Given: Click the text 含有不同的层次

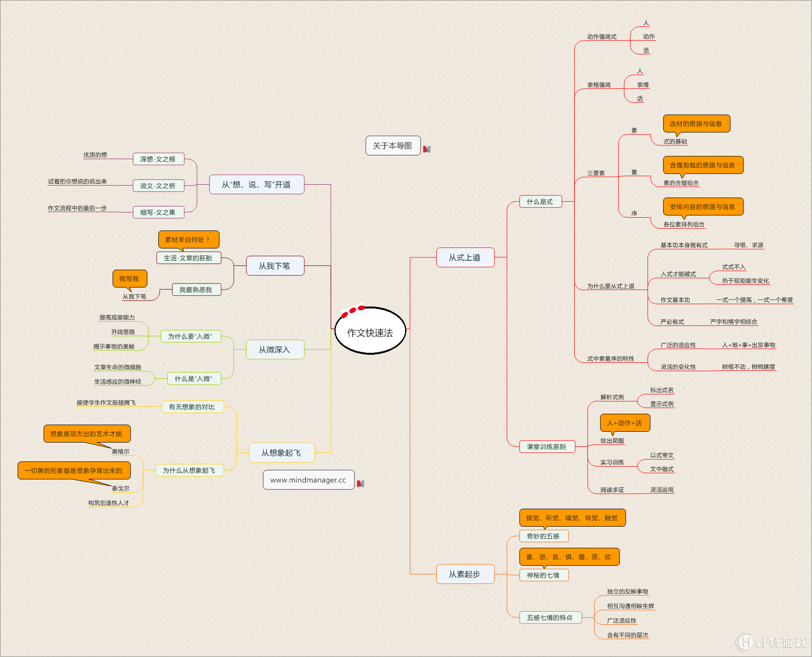Looking at the screenshot, I should point(628,635).
